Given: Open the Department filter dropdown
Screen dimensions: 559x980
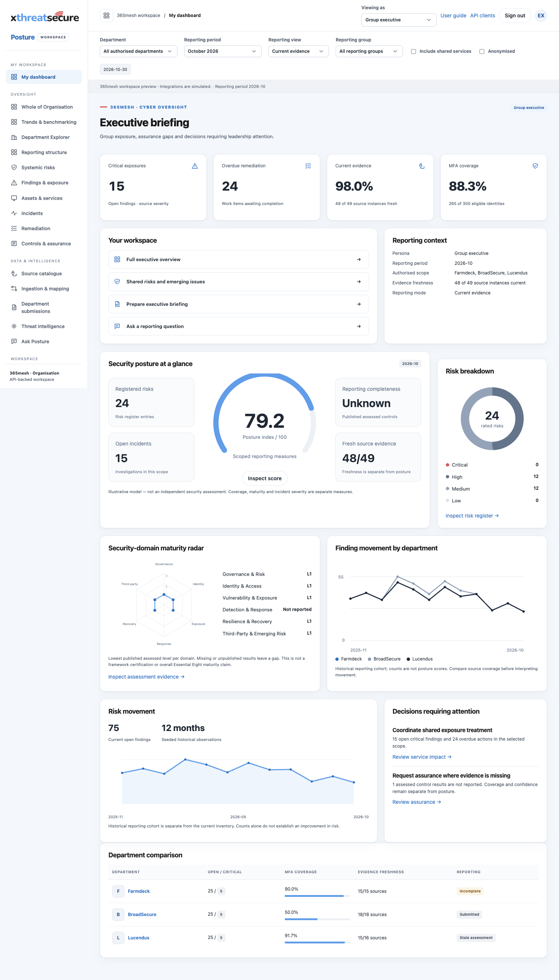Looking at the screenshot, I should [138, 51].
